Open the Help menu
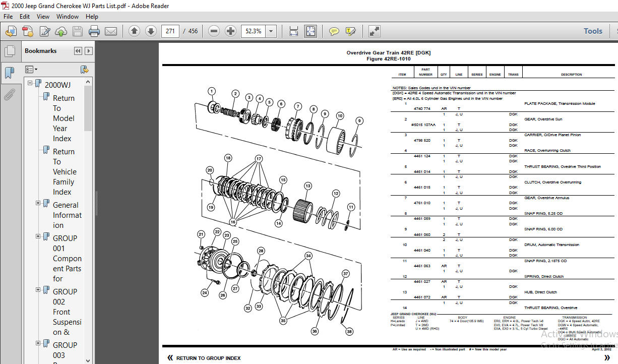Image resolution: width=618 pixels, height=364 pixels. (x=92, y=16)
